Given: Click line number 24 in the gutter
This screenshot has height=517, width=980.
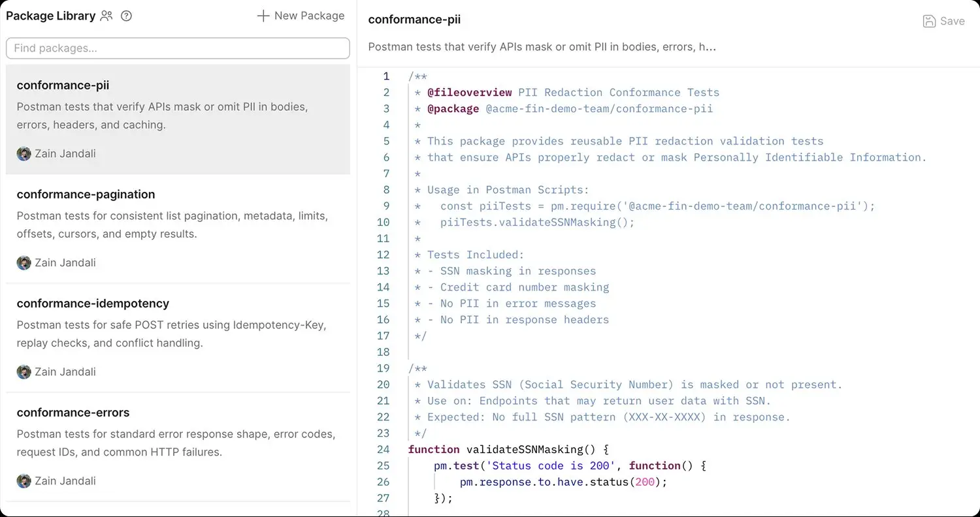Looking at the screenshot, I should click(x=383, y=449).
